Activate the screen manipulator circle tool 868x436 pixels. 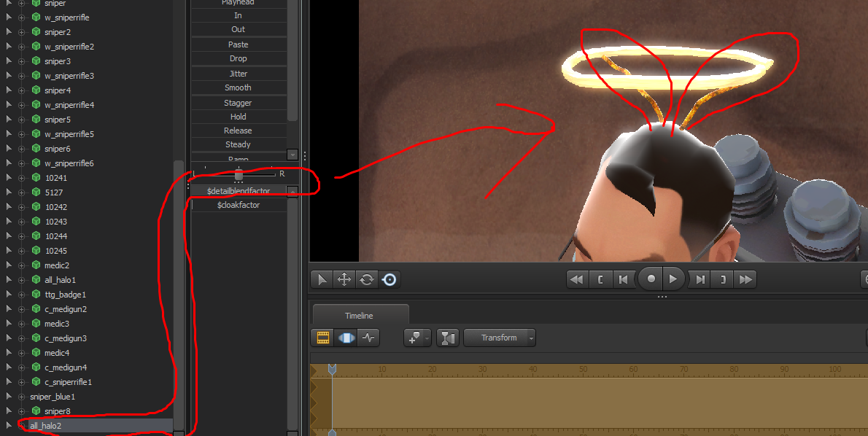[390, 279]
